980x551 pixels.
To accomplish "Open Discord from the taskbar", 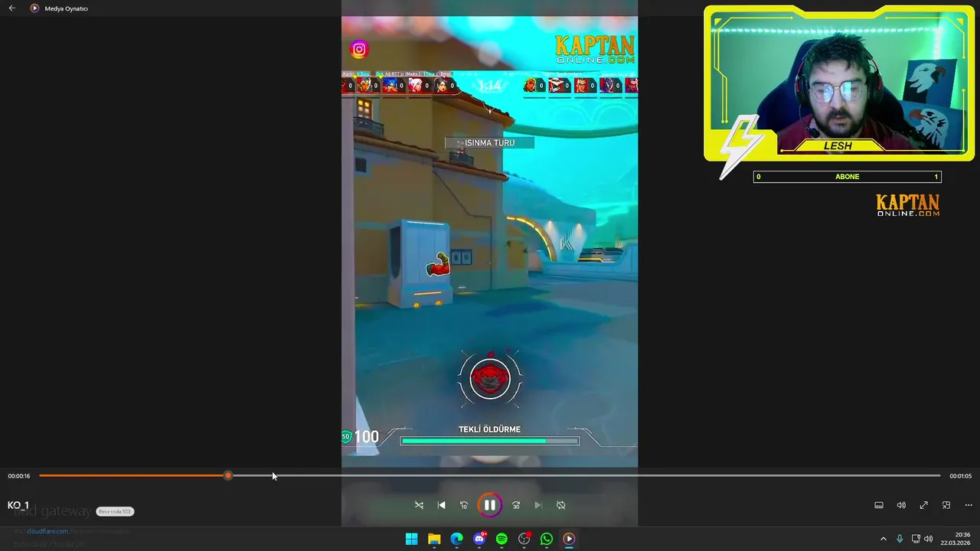I will (479, 539).
